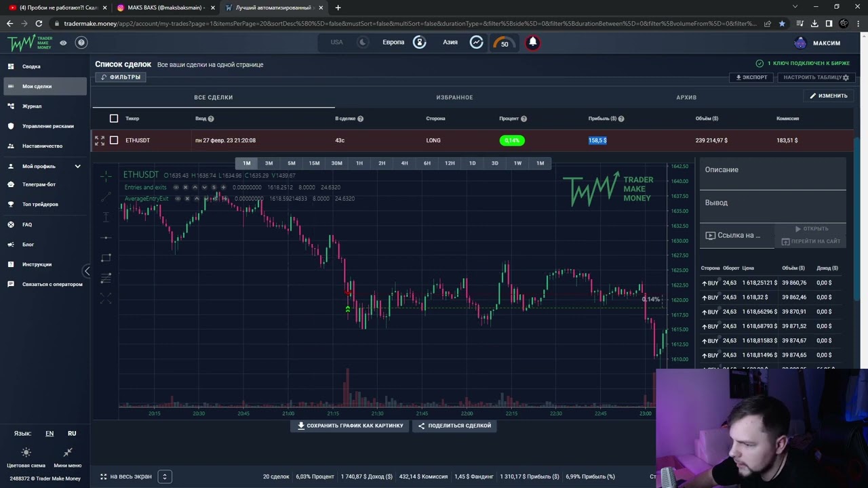Select the horizontal line tool
Image resolution: width=868 pixels, height=488 pixels.
[x=106, y=237]
